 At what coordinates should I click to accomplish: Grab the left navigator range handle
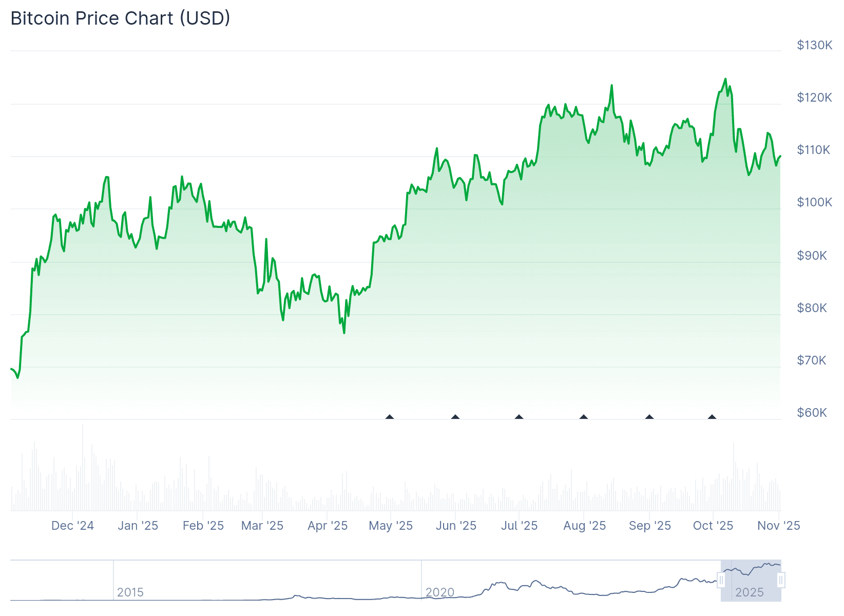point(721,581)
